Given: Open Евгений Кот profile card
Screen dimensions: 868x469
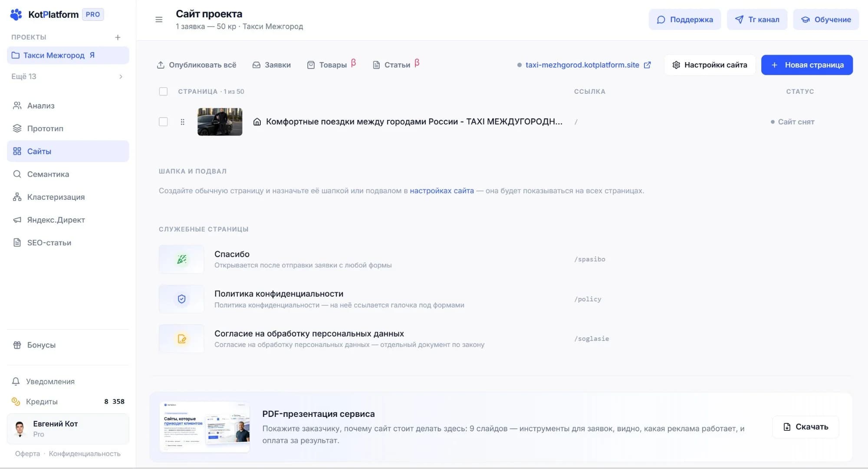Looking at the screenshot, I should click(x=68, y=429).
